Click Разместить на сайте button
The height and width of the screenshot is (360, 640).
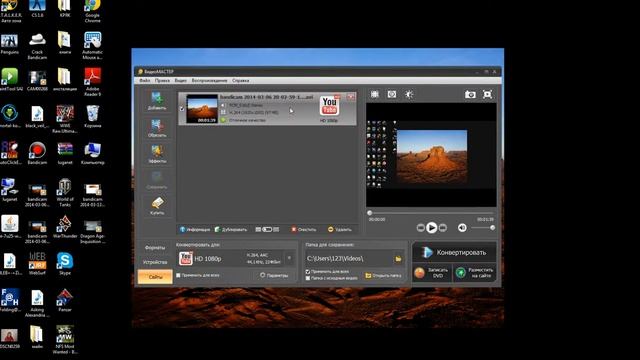tap(475, 273)
